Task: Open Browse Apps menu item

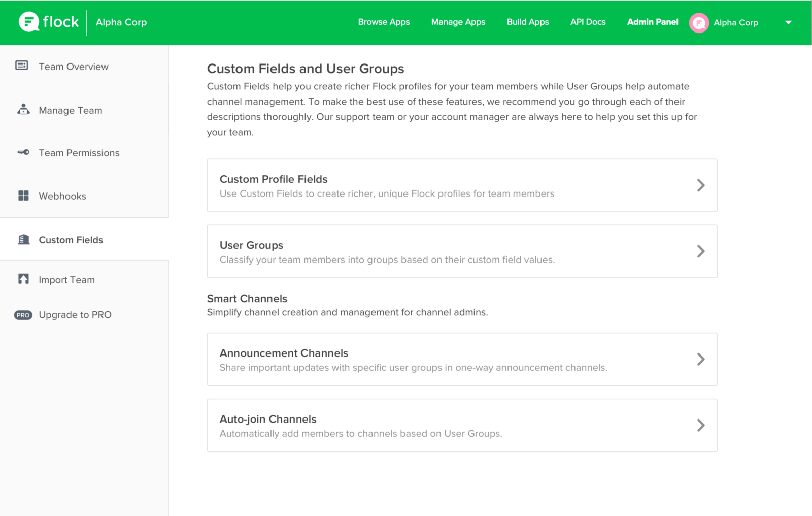Action: [384, 22]
